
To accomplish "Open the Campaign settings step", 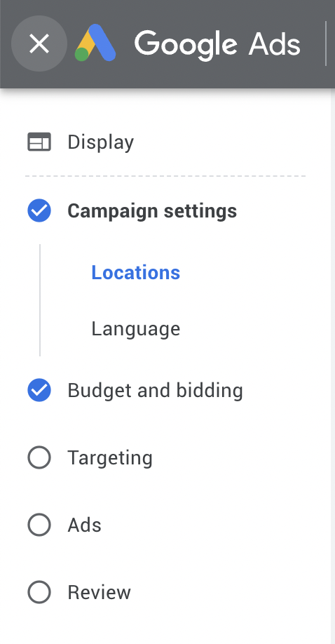I will [152, 211].
